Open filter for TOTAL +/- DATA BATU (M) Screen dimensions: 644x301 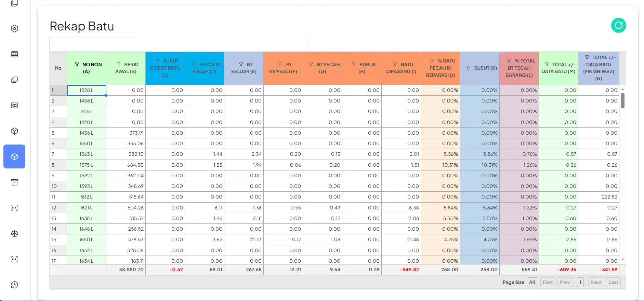[547, 65]
